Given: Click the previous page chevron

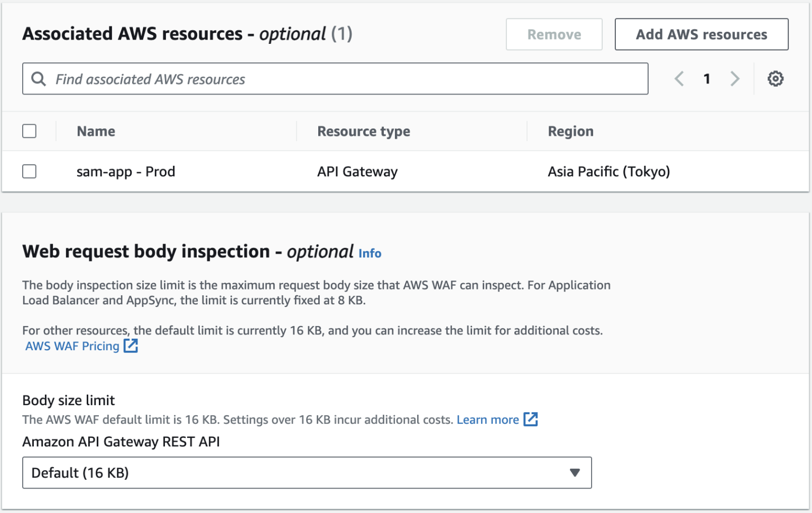Looking at the screenshot, I should [x=679, y=79].
